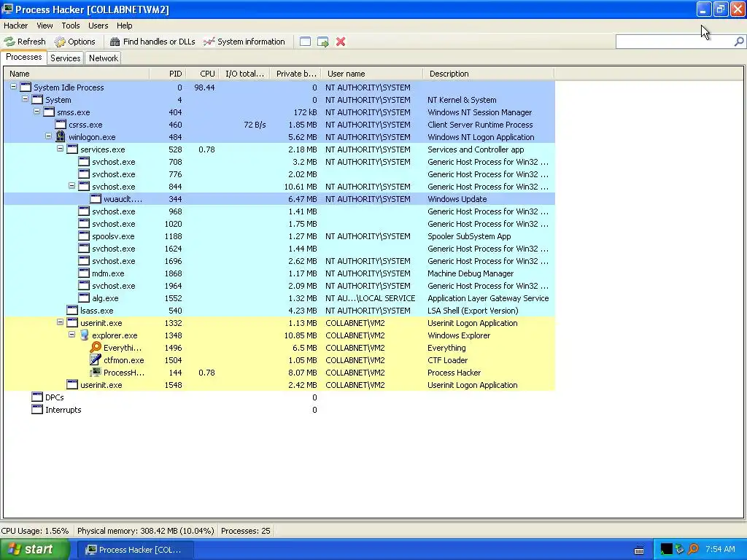
Task: Select the svchost.exe PID 1964 row
Action: pos(279,286)
